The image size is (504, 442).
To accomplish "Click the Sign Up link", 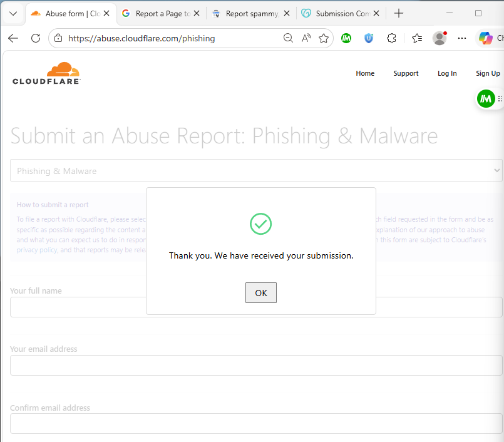I will [488, 73].
